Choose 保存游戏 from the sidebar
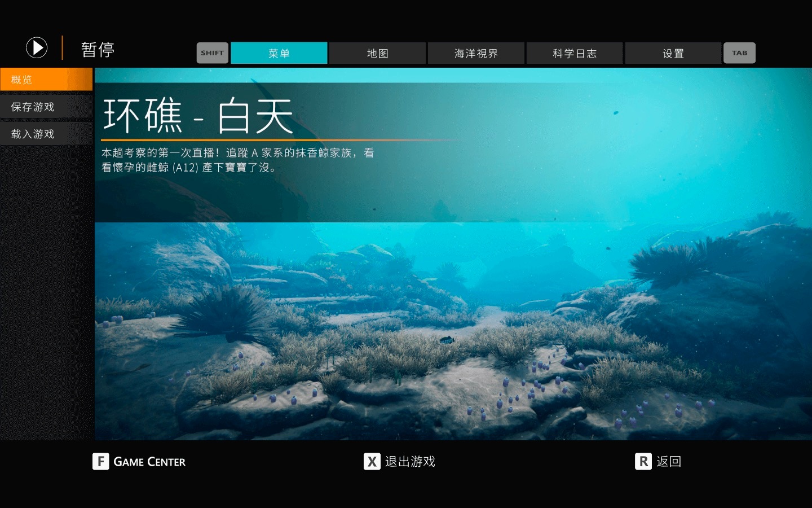Screen dimensions: 812x508 coord(46,107)
